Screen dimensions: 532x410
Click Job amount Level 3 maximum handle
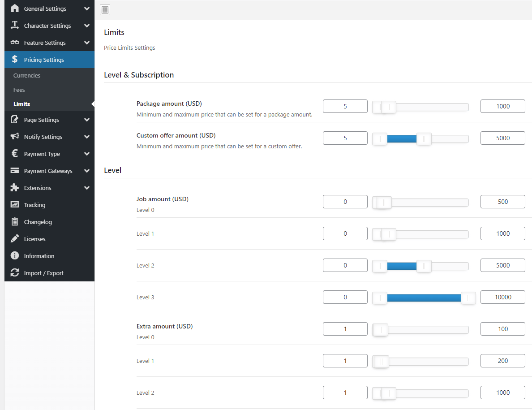(468, 298)
